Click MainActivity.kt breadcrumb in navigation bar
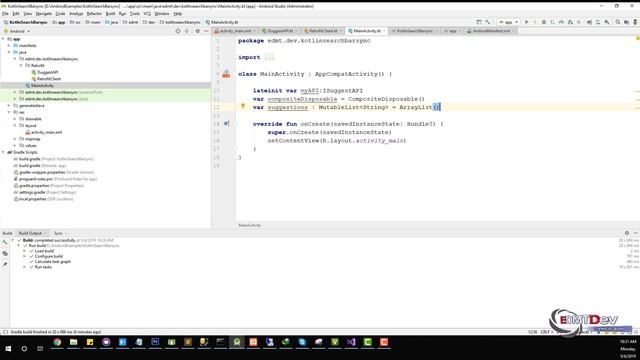This screenshot has height=360, width=640. [x=222, y=22]
